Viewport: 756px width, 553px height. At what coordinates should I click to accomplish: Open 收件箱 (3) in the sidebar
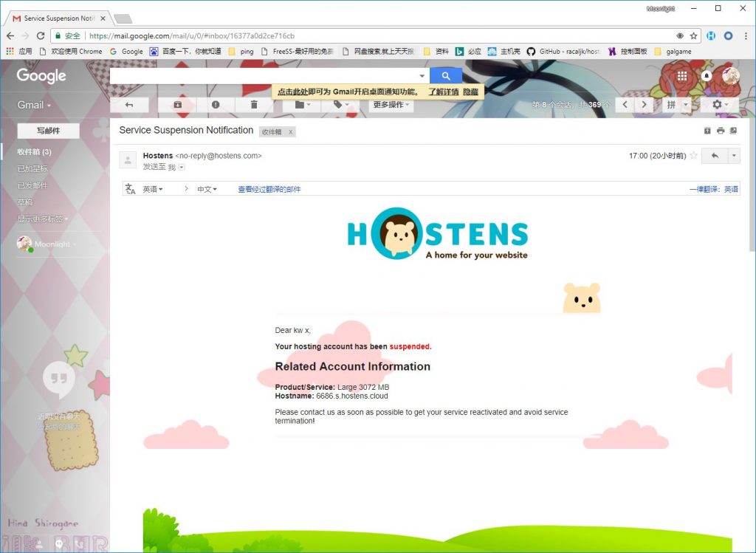[34, 151]
